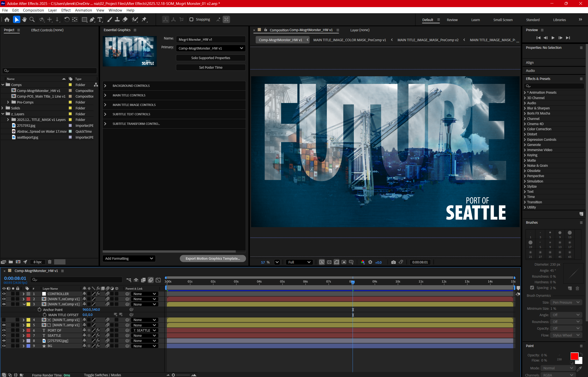Toggle the Spacing checkbox in Brushes
The width and height of the screenshot is (588, 377).
point(532,288)
